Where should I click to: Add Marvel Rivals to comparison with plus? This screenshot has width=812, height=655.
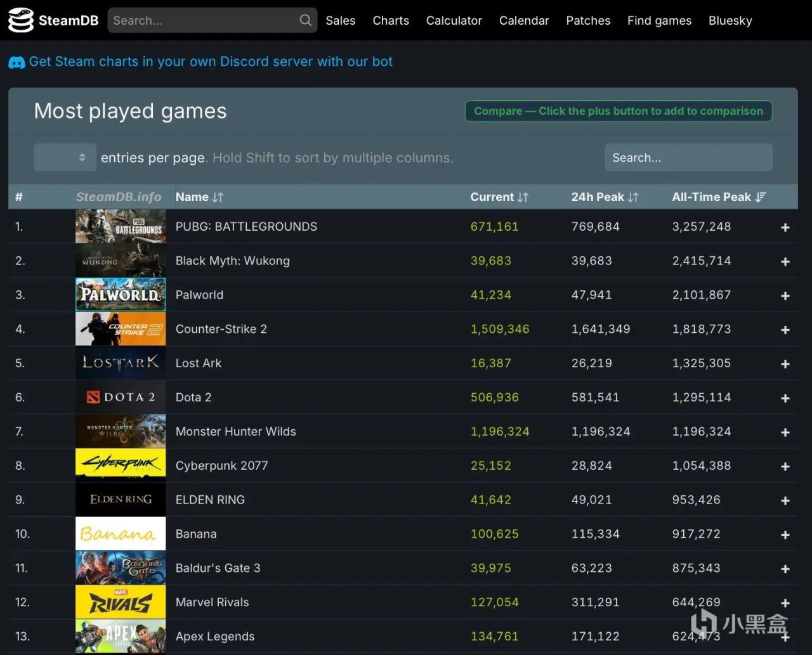click(785, 604)
